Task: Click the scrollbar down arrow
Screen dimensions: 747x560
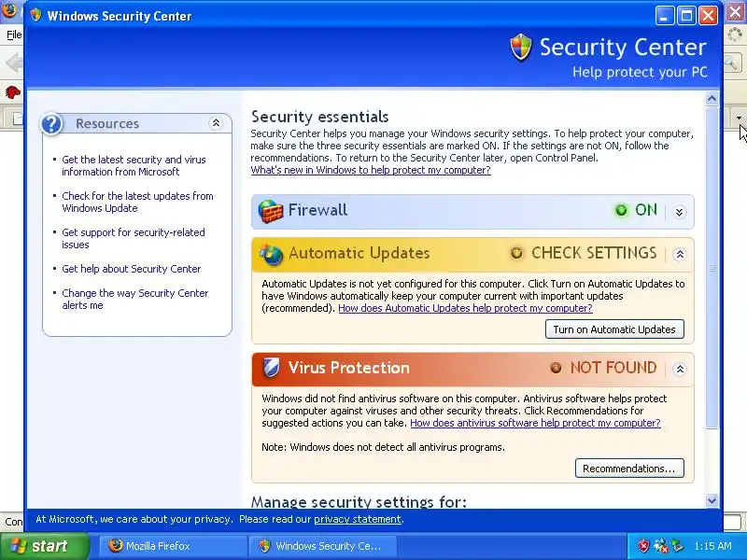Action: coord(712,500)
